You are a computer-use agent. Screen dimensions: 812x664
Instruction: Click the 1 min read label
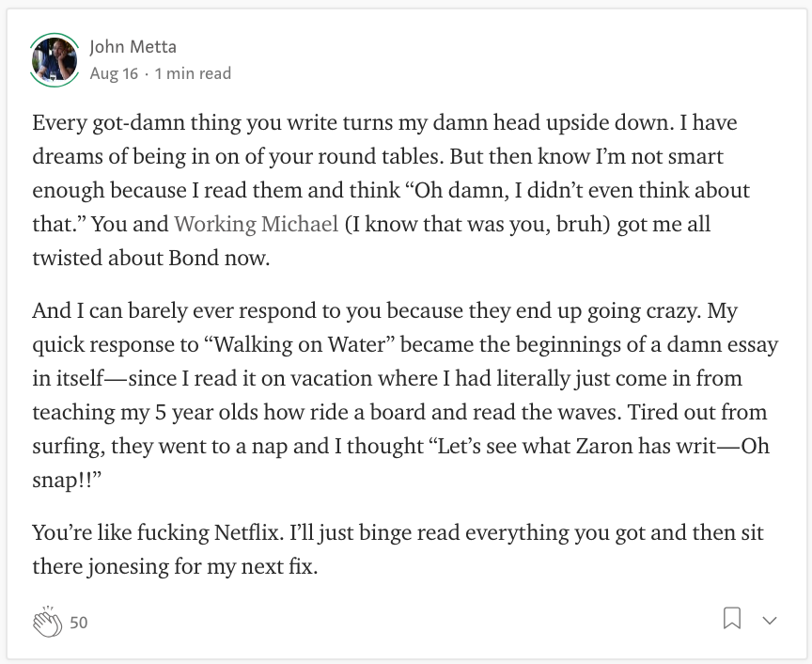[193, 73]
